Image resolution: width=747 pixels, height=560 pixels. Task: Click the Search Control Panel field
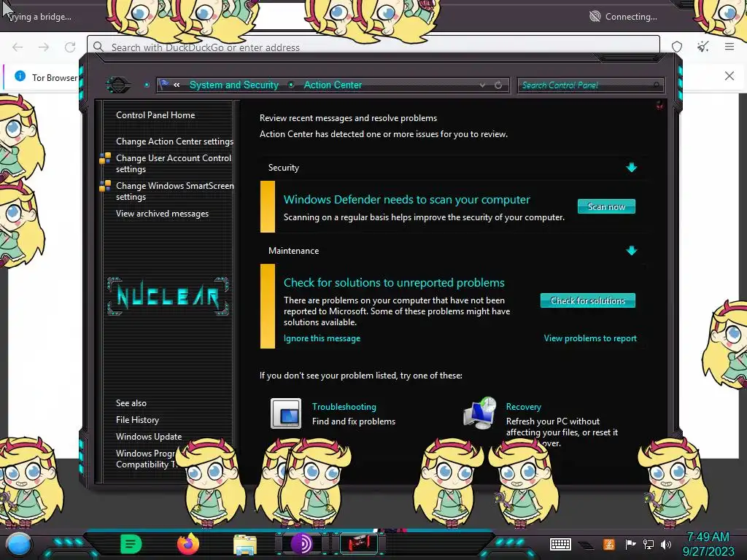(x=590, y=85)
